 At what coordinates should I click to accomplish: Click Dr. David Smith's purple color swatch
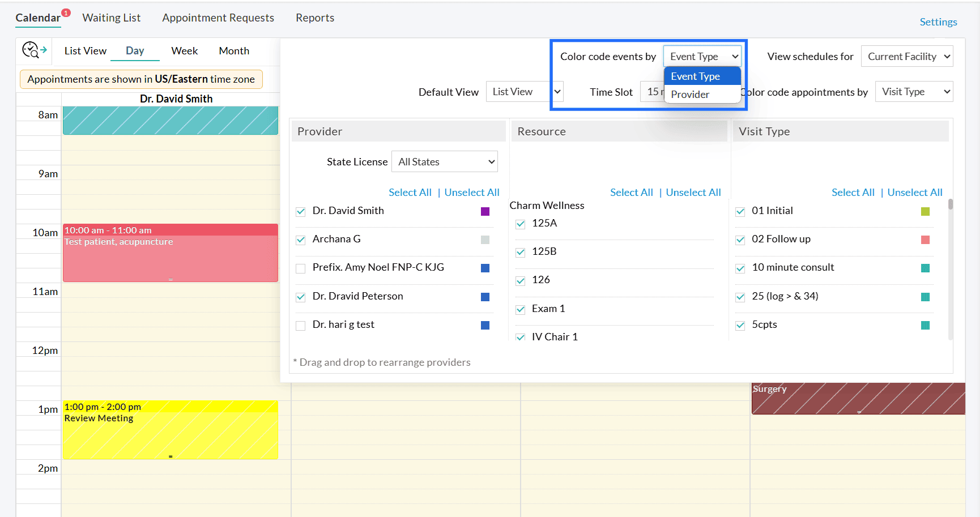click(485, 211)
